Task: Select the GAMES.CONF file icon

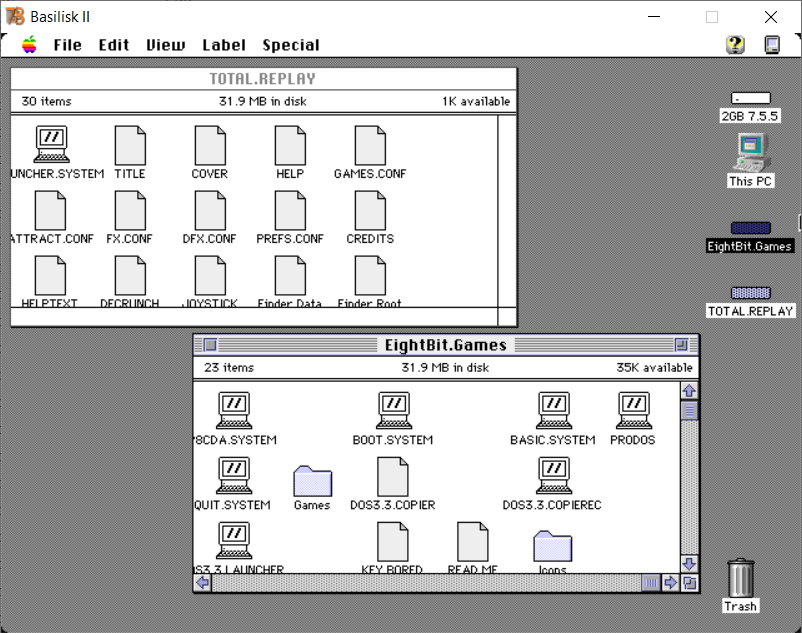Action: (370, 145)
